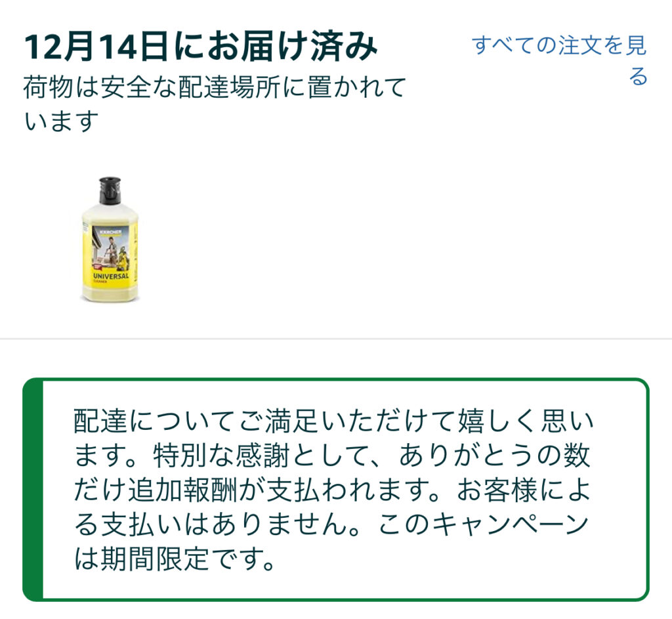Click the divider line below the product
This screenshot has height=619, width=672.
[x=336, y=339]
